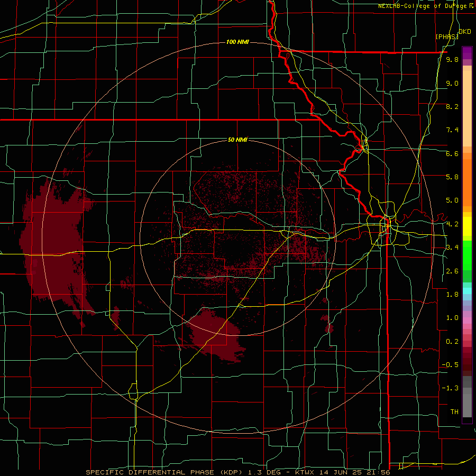Click the 5.8 value on the color scale
The image size is (476, 476).
tap(452, 177)
